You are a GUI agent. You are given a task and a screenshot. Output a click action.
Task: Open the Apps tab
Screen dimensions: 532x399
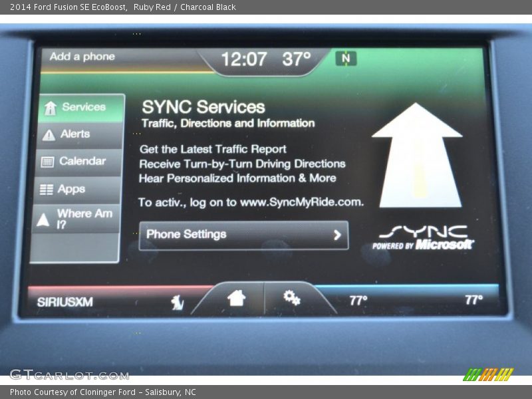coord(76,190)
